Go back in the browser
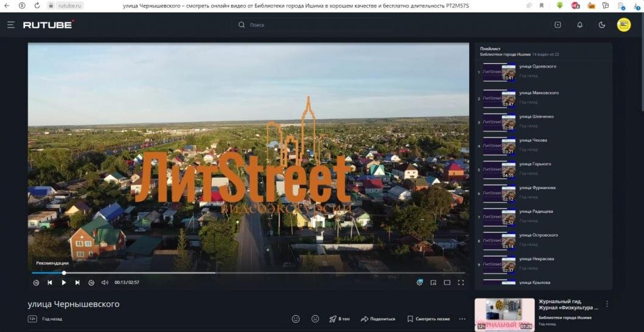 [x=7, y=5]
